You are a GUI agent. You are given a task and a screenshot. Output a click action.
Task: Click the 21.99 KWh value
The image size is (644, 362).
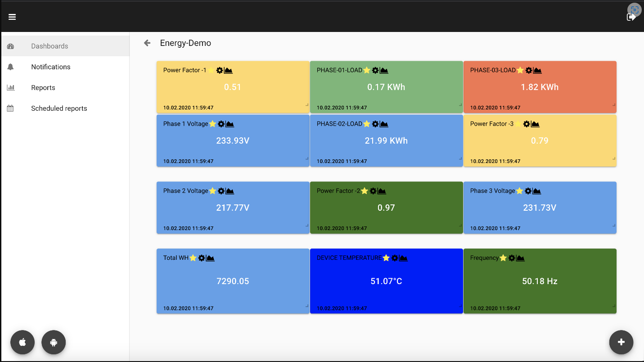coord(386,140)
